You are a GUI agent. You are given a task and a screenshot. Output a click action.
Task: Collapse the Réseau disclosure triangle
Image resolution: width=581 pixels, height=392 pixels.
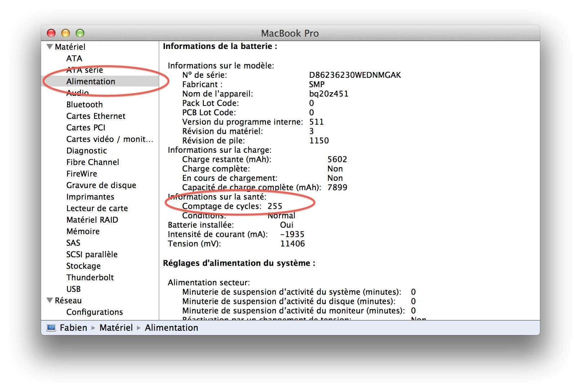tap(50, 300)
